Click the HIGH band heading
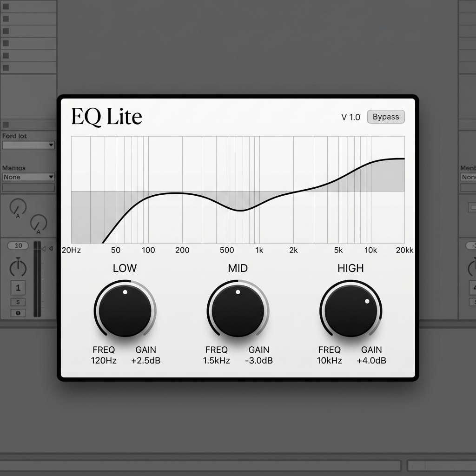 tap(350, 268)
